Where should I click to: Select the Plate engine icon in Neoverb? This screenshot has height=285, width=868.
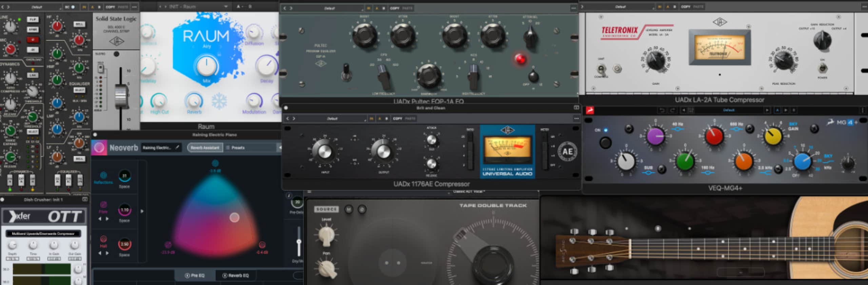(x=103, y=205)
